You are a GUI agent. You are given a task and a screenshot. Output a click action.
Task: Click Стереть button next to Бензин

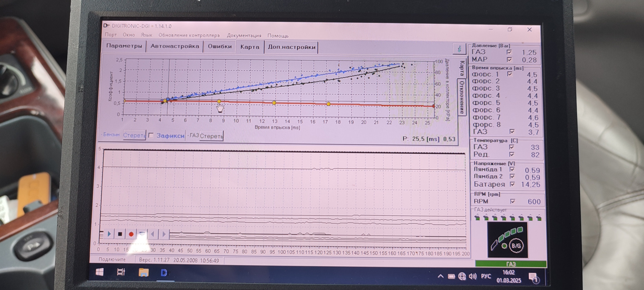point(135,135)
